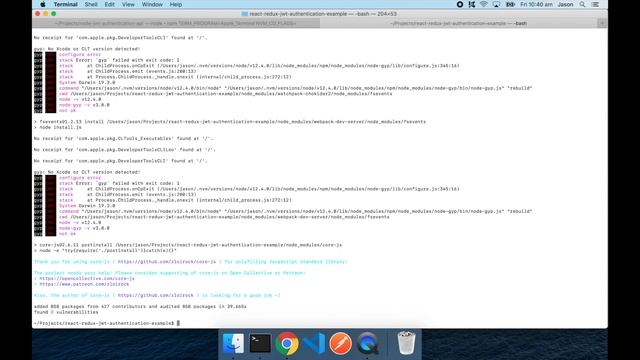The image size is (640, 360).
Task: Click the '> node install.js' line
Action: coord(58,127)
